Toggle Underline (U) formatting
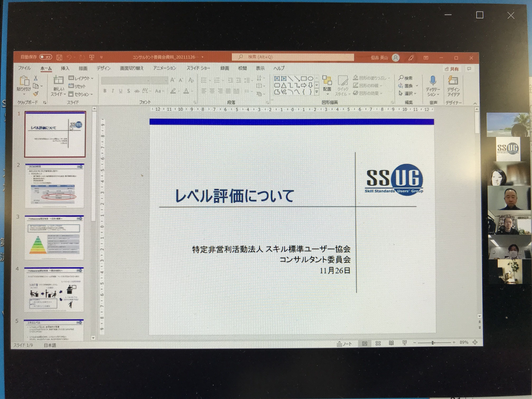Screen dimensions: 532x399 click(121, 91)
